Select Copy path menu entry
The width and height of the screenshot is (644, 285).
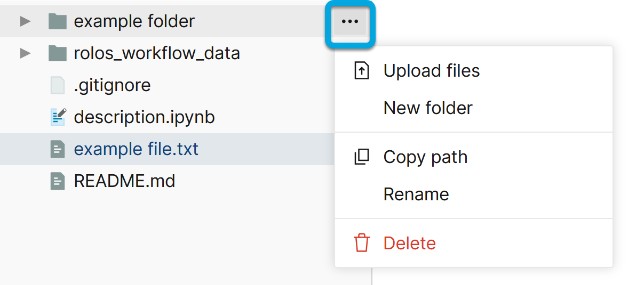[x=425, y=157]
